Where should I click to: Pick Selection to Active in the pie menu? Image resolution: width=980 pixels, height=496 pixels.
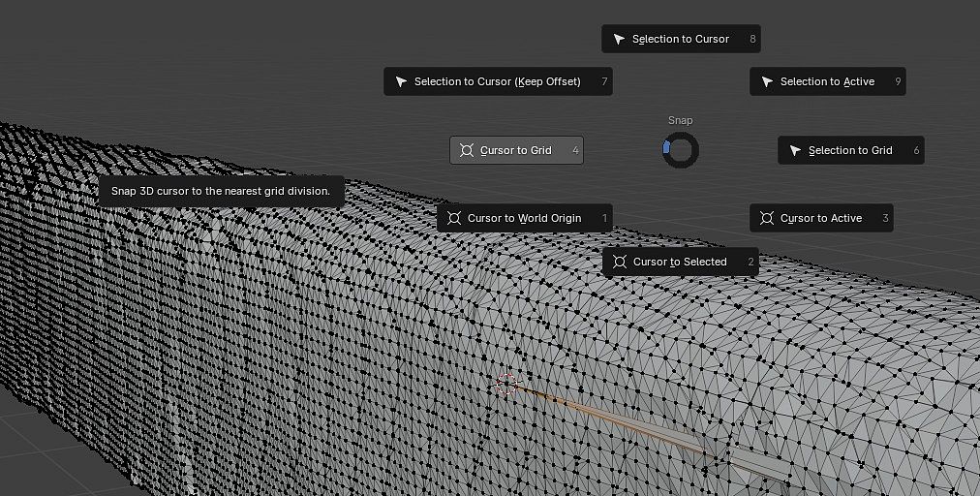point(827,82)
